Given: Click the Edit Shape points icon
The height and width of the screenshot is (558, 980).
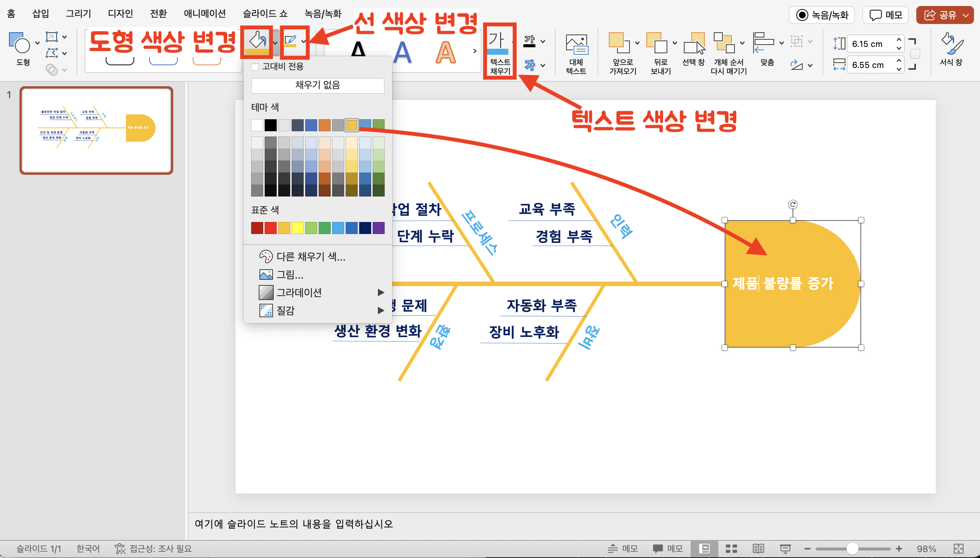Looking at the screenshot, I should tap(51, 53).
